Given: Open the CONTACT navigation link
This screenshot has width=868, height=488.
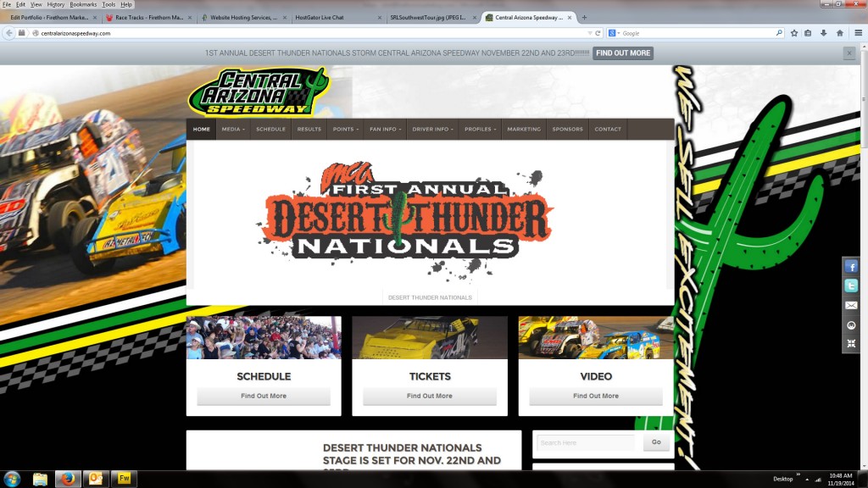Looking at the screenshot, I should pyautogui.click(x=608, y=129).
